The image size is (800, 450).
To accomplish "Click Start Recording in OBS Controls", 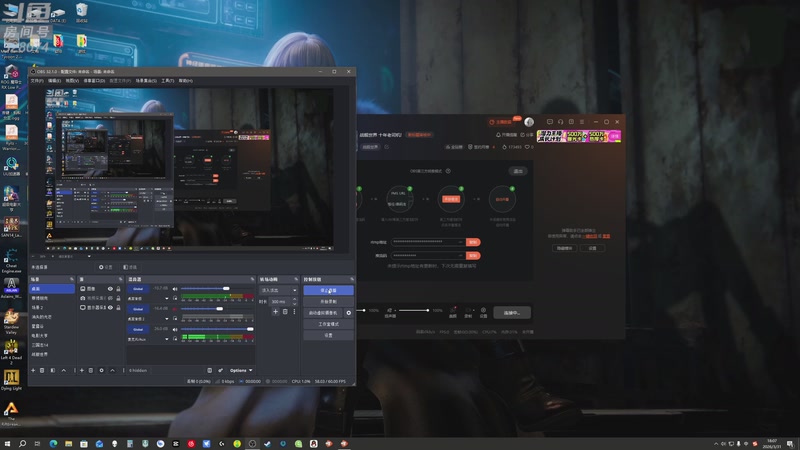I will tap(329, 302).
